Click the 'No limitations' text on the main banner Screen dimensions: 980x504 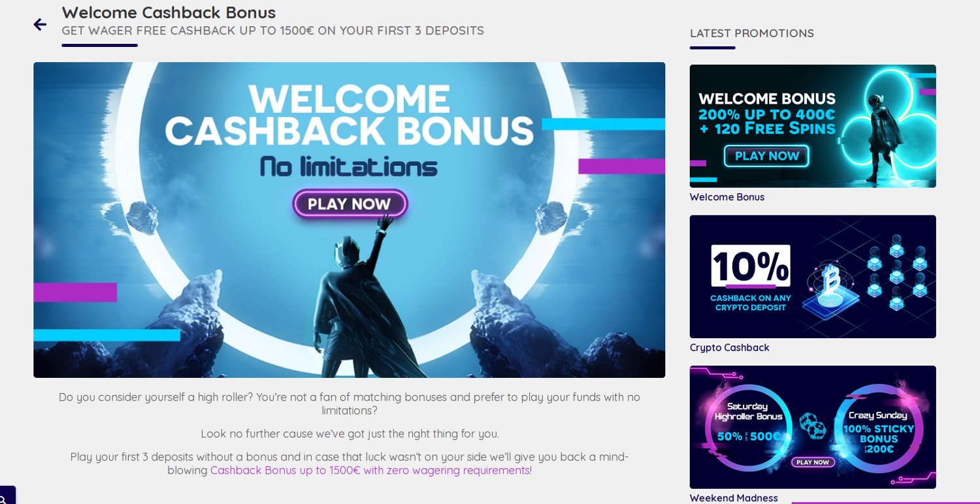(x=348, y=166)
